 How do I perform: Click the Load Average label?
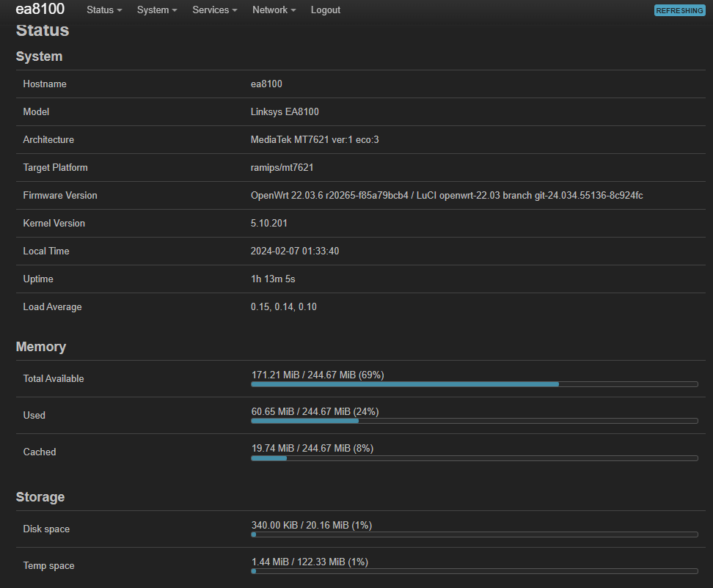(x=52, y=306)
